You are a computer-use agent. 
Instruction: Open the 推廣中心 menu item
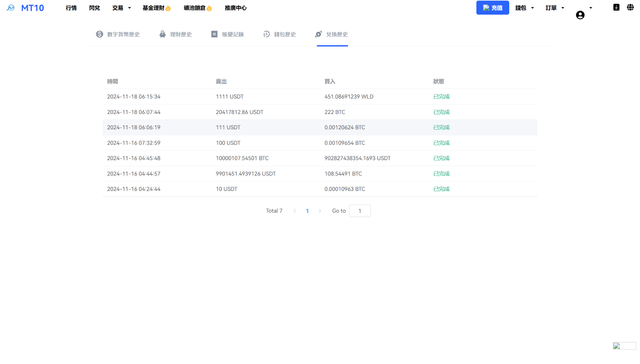236,8
